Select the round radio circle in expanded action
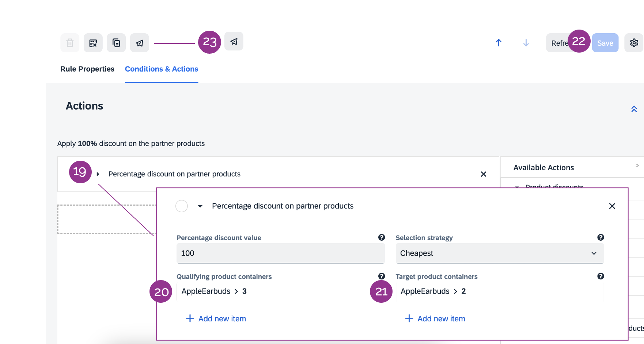The image size is (644, 344). pyautogui.click(x=182, y=206)
